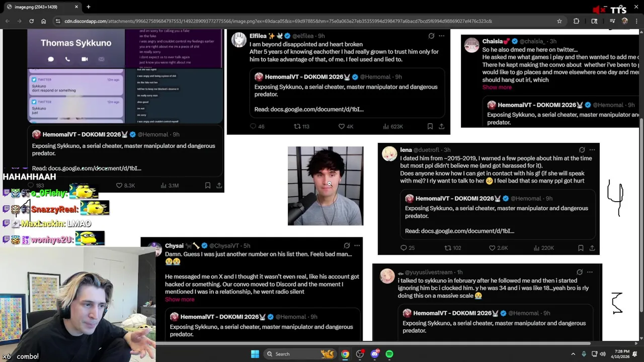This screenshot has width=644, height=362.
Task: Reload the current page
Action: [31, 21]
